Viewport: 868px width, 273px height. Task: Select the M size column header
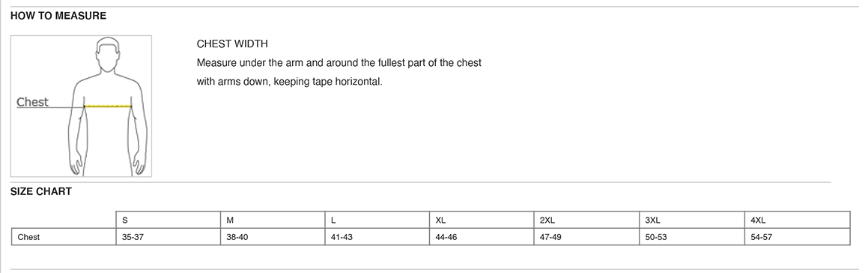pos(273,220)
